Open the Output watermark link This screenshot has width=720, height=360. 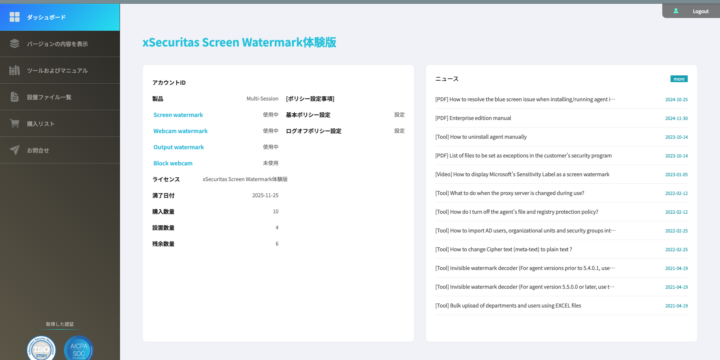[179, 147]
